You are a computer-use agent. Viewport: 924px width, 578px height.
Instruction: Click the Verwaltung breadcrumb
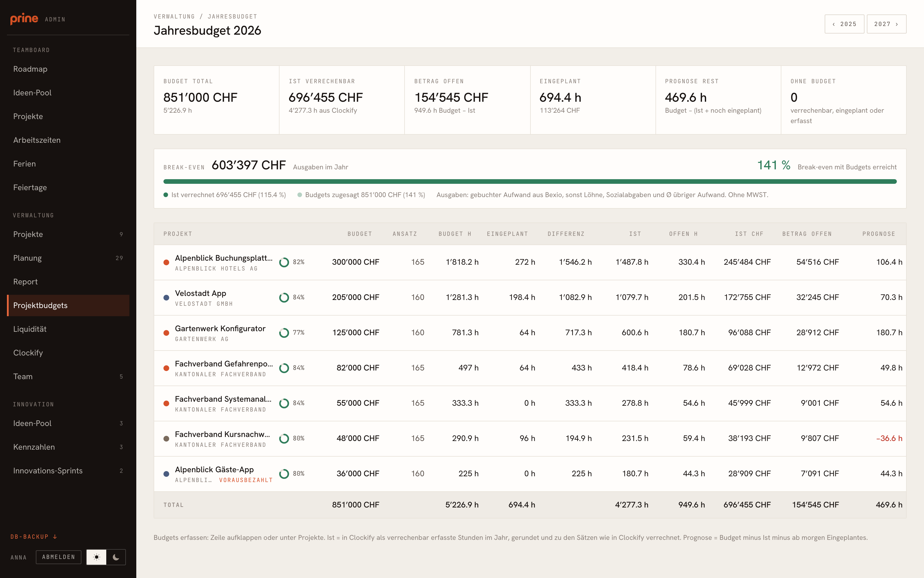(174, 16)
